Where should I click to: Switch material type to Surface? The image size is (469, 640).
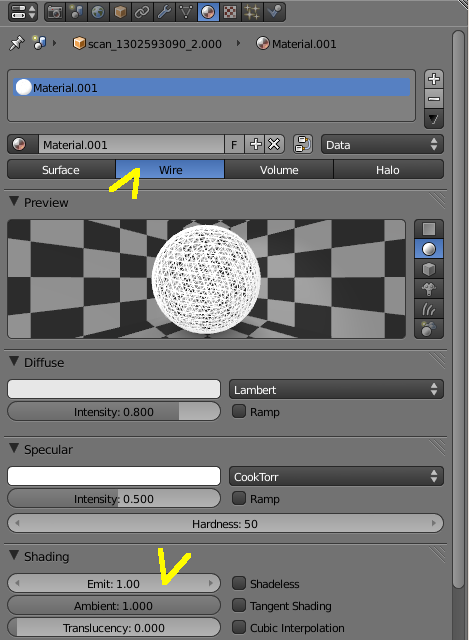click(x=61, y=169)
